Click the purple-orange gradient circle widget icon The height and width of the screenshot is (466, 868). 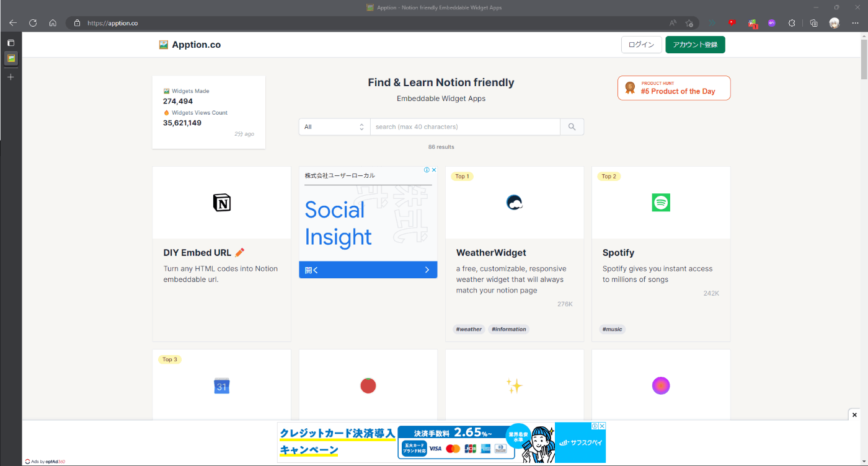click(661, 386)
